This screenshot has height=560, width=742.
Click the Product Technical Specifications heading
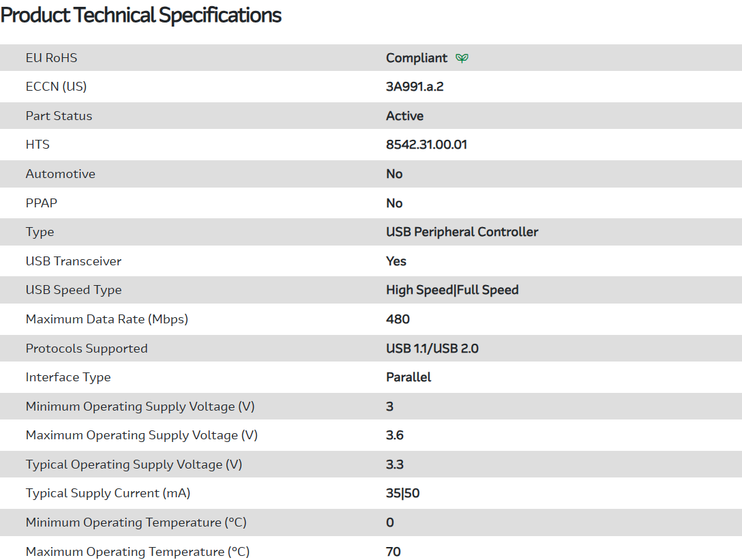141,15
